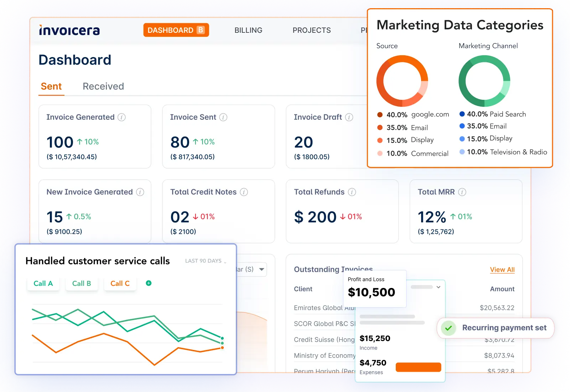Viewport: 570px width, 392px height.
Task: Open the PROJECTS menu item
Action: click(x=312, y=30)
